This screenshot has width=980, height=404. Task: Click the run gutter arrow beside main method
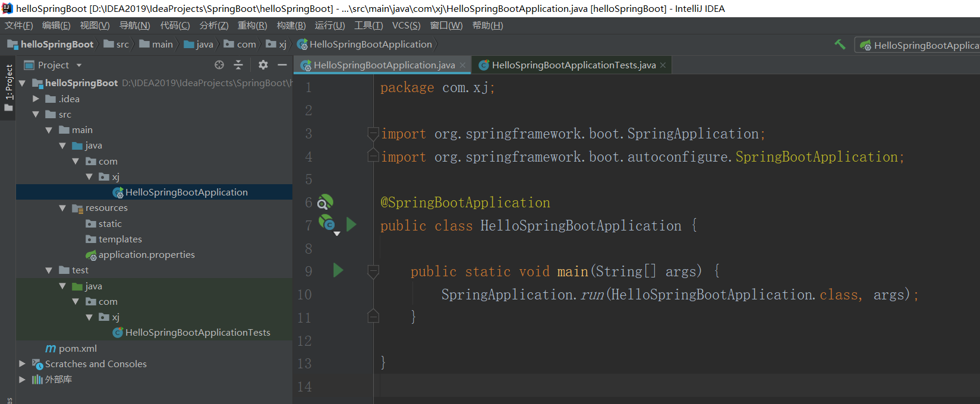pyautogui.click(x=338, y=271)
